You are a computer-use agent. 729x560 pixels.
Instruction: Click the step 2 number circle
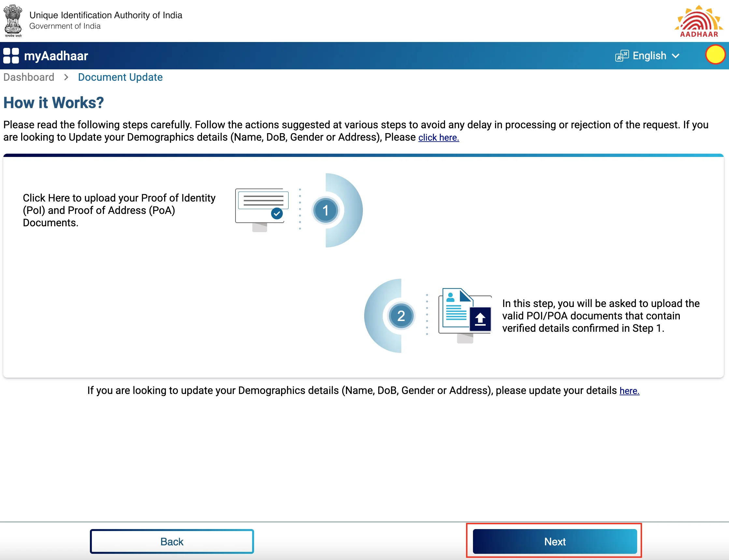(x=401, y=316)
